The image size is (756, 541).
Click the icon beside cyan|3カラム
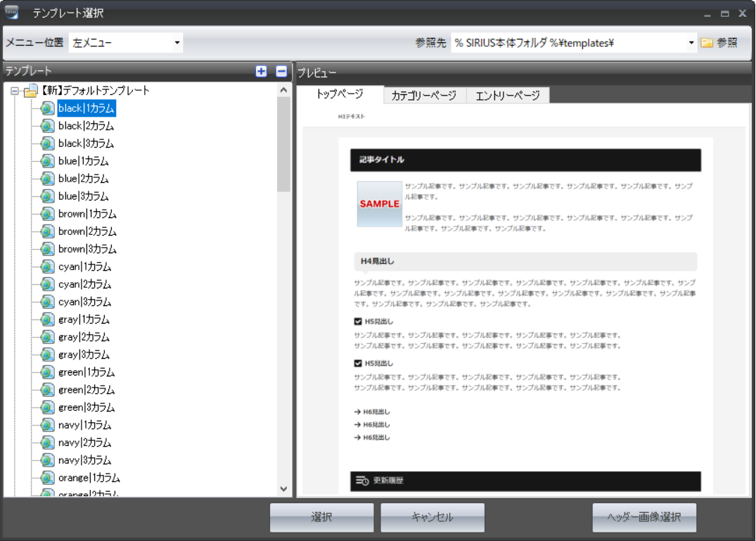(47, 302)
